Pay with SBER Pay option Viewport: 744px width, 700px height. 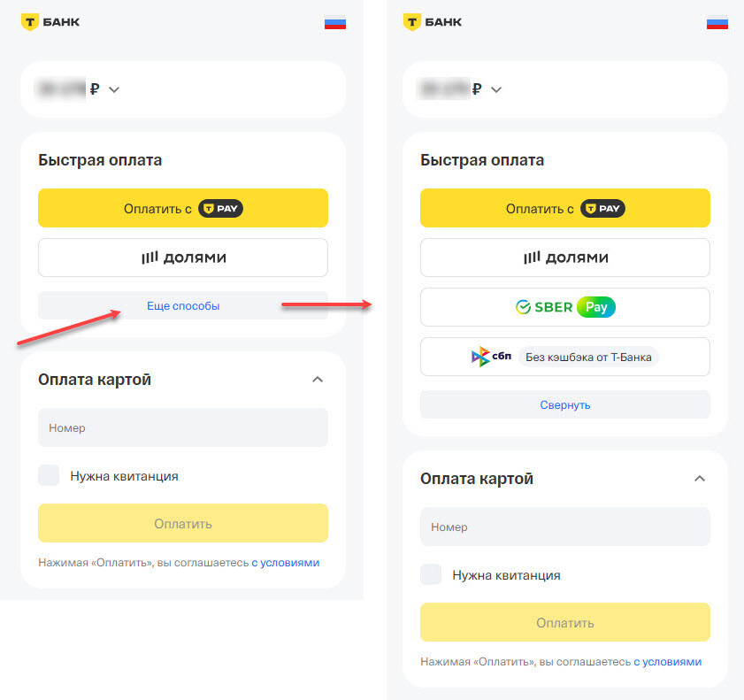[x=564, y=307]
